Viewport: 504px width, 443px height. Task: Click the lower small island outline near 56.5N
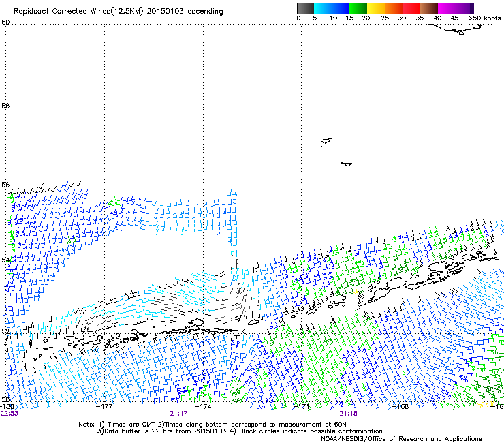347,164
